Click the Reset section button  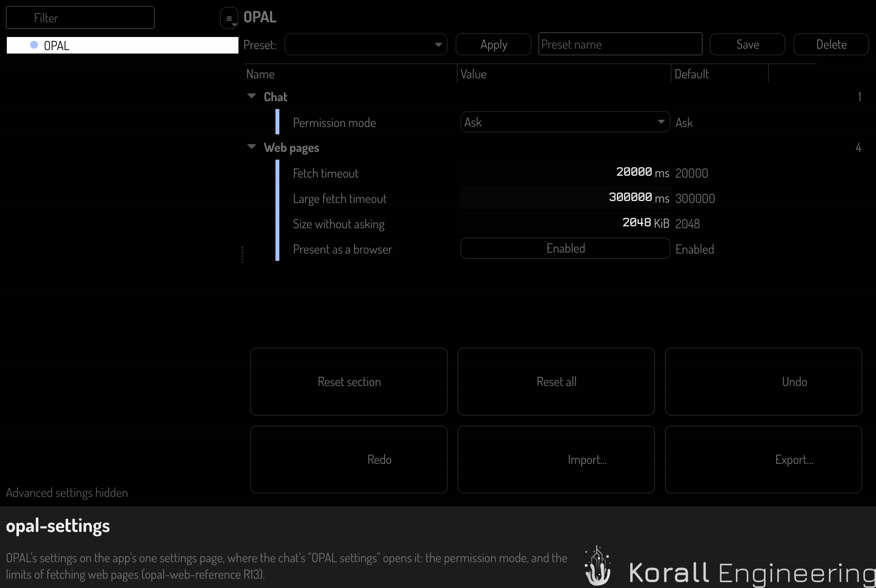[349, 382]
